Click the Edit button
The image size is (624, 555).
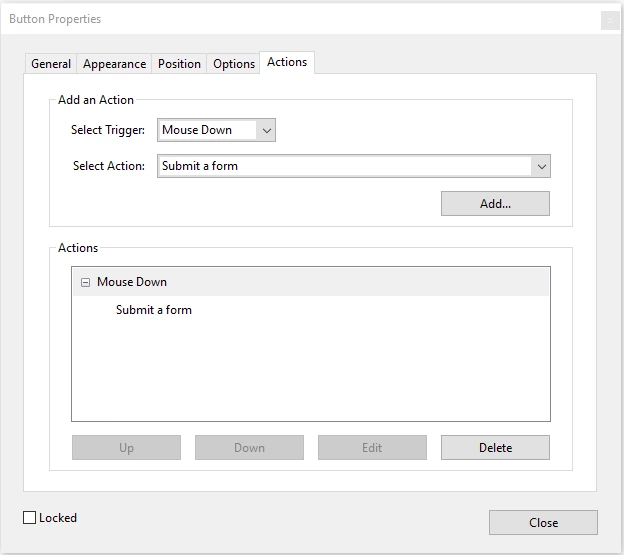pos(372,448)
